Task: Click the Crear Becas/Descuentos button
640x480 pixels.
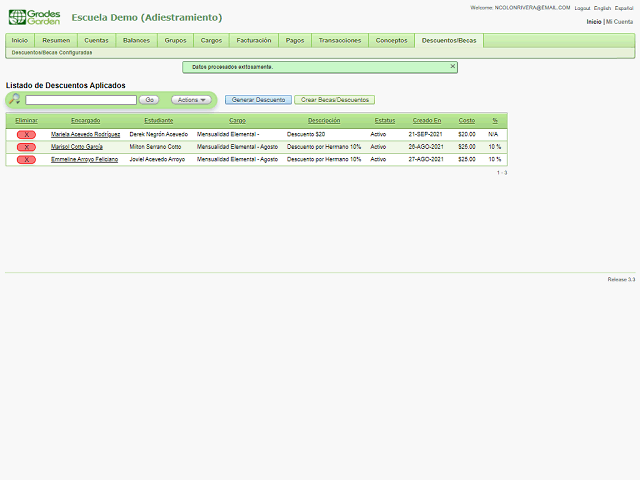Action: (334, 100)
